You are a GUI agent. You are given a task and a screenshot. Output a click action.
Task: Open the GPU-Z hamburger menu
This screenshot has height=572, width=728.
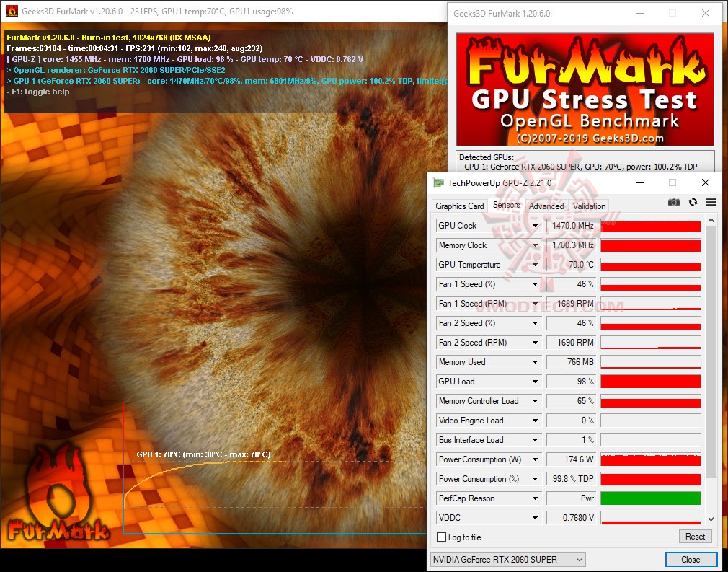[x=711, y=202]
